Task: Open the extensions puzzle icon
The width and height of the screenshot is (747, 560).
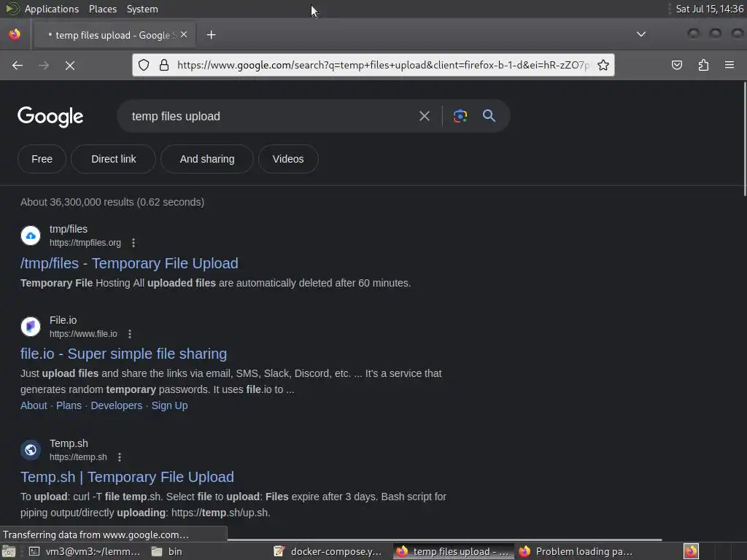Action: [x=703, y=65]
